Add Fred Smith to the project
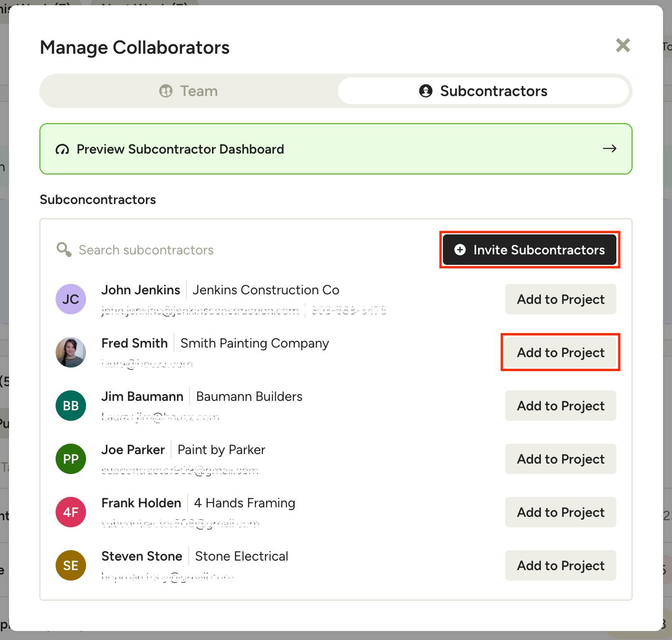Screen dimensions: 672x640 (x=560, y=352)
